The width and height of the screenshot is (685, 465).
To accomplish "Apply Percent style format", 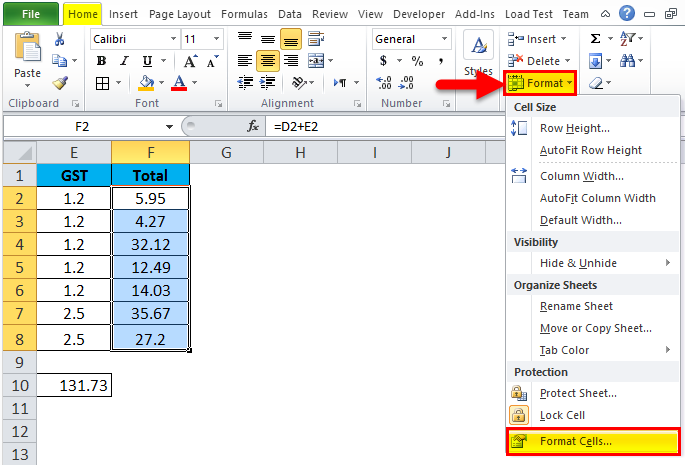I will pyautogui.click(x=417, y=61).
